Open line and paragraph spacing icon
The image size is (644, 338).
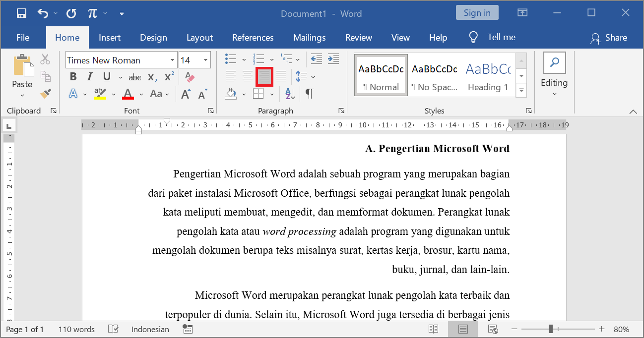click(301, 76)
